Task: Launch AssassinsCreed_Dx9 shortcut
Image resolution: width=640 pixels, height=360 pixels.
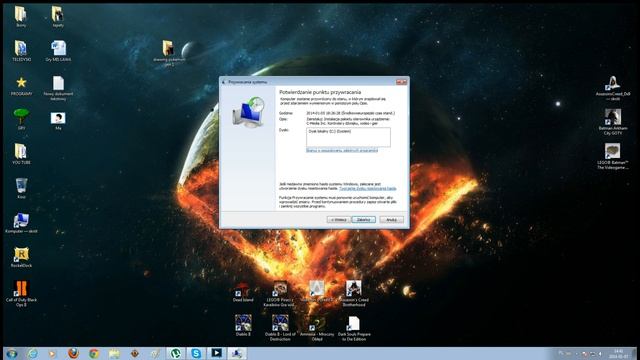Action: 613,88
